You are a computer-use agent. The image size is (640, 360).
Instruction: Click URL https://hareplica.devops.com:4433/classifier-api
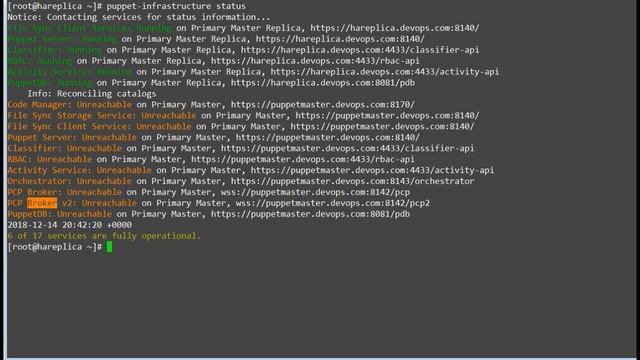click(x=360, y=50)
